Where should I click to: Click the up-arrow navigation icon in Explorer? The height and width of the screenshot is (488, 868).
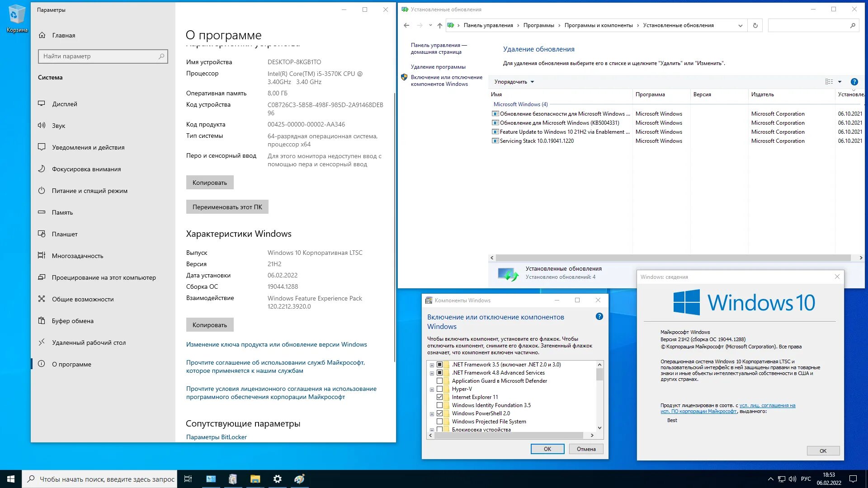point(439,26)
